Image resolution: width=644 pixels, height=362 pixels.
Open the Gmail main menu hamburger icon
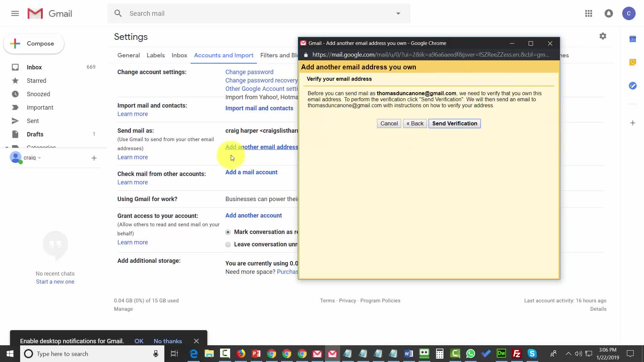[x=15, y=13]
